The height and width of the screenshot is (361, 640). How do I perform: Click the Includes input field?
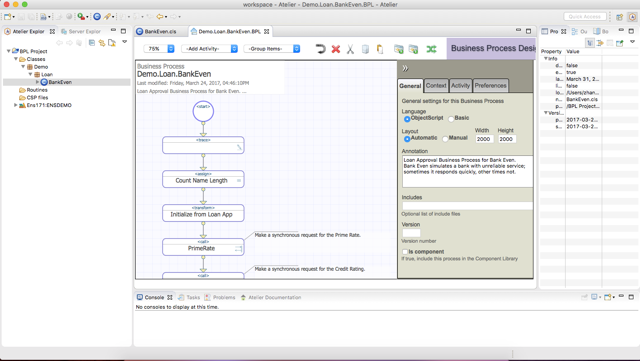pos(467,206)
